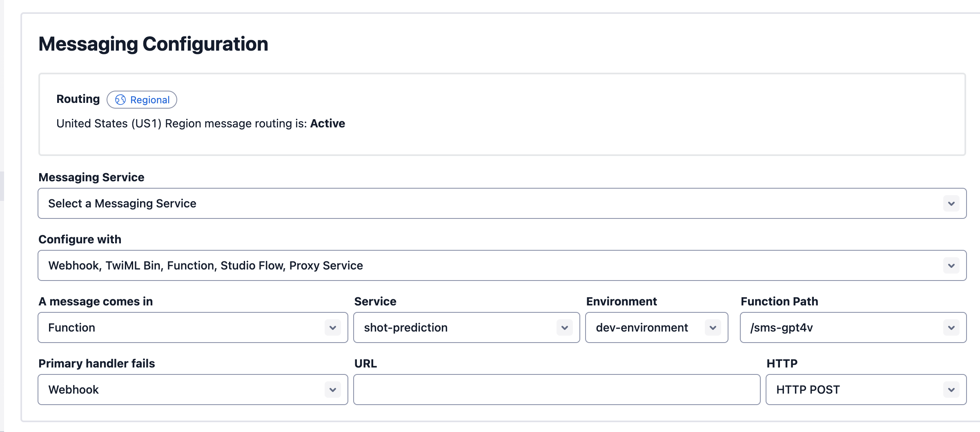This screenshot has height=432, width=980.
Task: Click the chevron icon beside Webhook
Action: click(x=332, y=390)
